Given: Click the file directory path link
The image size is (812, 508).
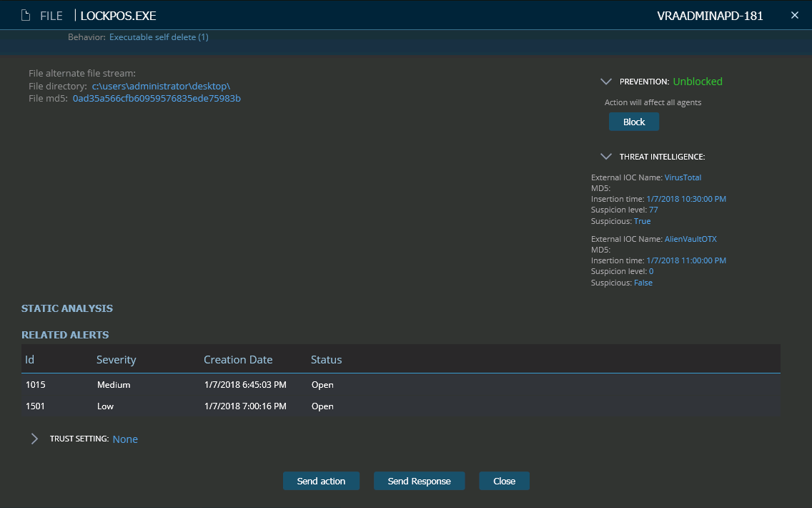Looking at the screenshot, I should tap(161, 86).
